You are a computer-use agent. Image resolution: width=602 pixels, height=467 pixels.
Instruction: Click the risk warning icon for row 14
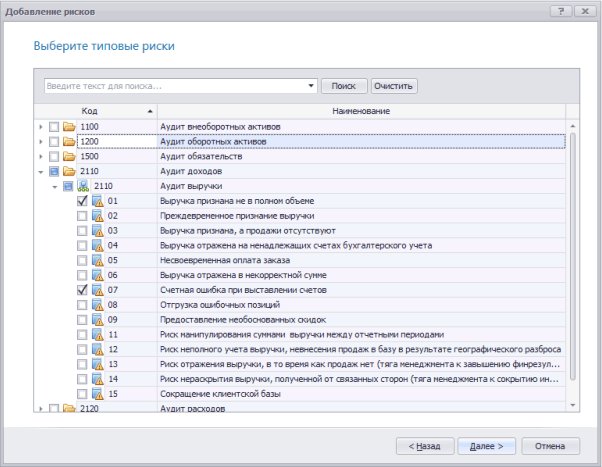pos(98,379)
